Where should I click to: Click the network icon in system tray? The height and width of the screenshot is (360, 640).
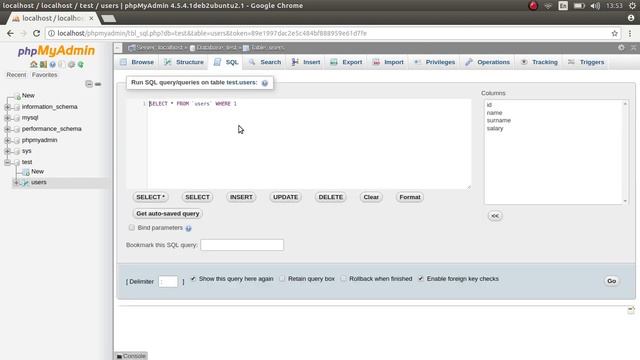(x=548, y=6)
